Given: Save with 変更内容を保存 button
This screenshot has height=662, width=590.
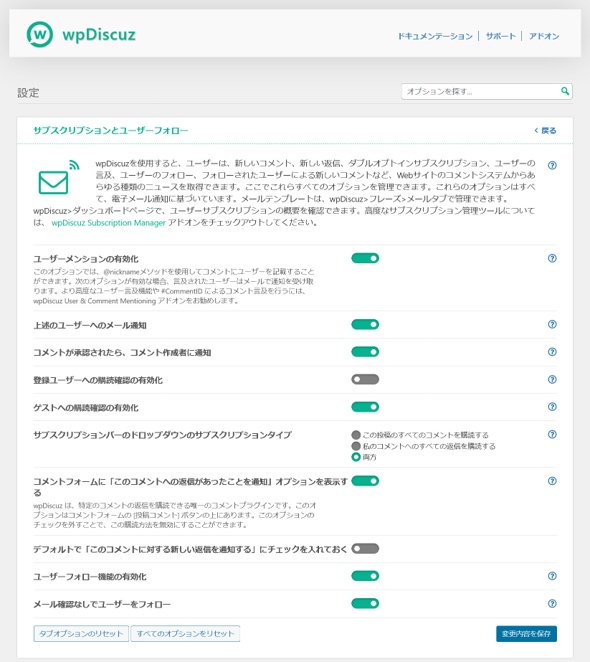Looking at the screenshot, I should pos(526,634).
